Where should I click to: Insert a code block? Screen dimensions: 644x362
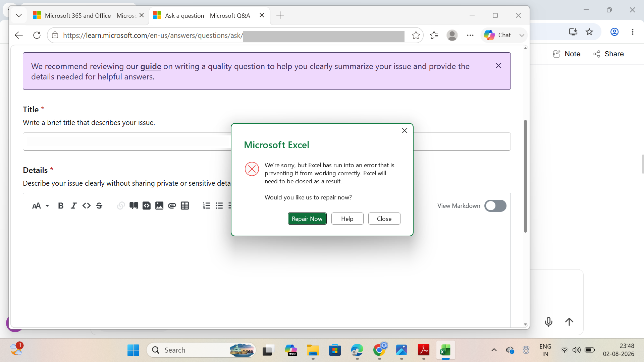pyautogui.click(x=147, y=206)
